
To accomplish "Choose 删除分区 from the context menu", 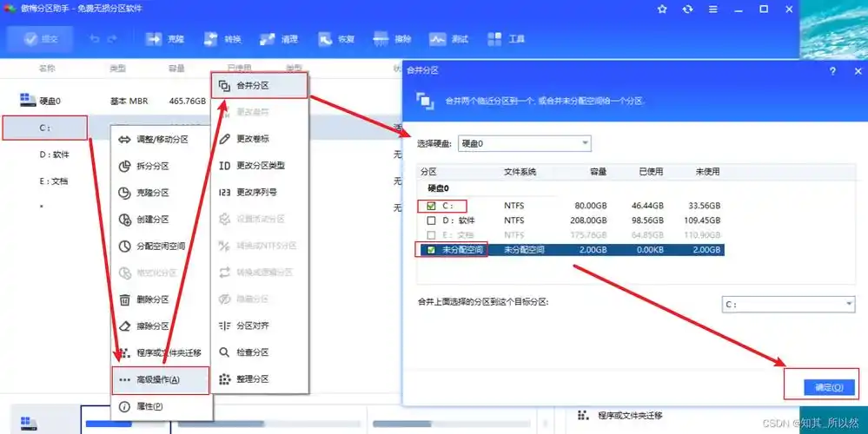I will click(152, 299).
